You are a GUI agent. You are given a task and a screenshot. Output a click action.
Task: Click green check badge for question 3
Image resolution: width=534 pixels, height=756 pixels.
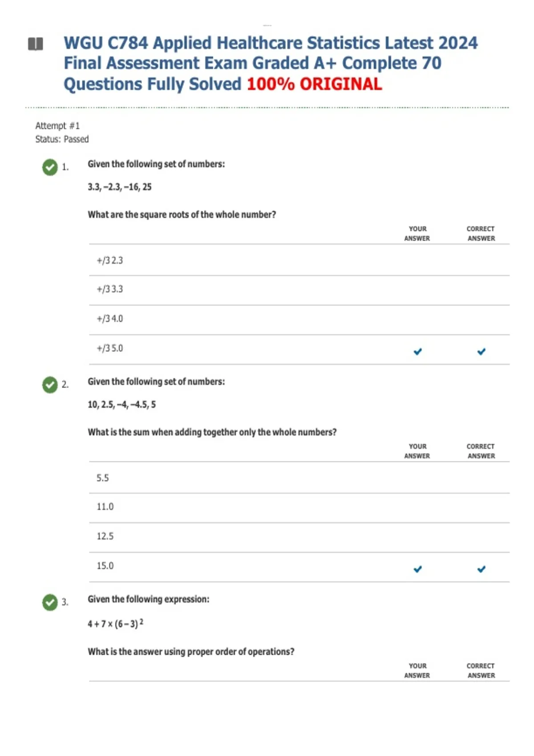(x=50, y=603)
